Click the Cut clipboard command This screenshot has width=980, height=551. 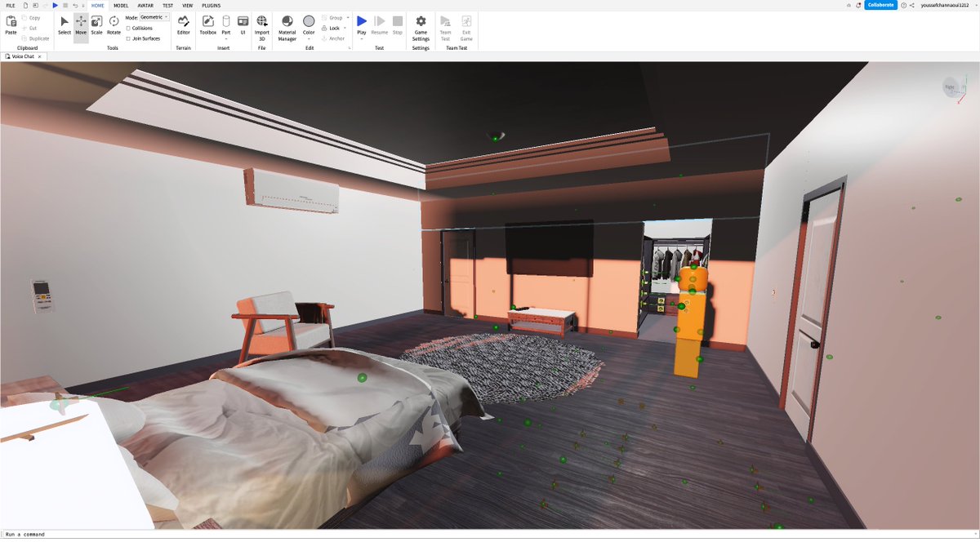[x=29, y=28]
